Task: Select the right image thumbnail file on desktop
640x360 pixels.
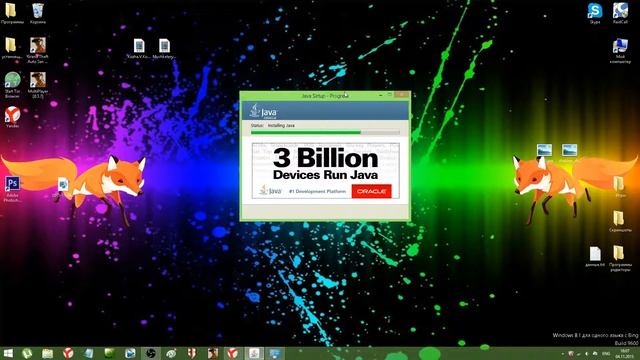Action: coord(569,151)
